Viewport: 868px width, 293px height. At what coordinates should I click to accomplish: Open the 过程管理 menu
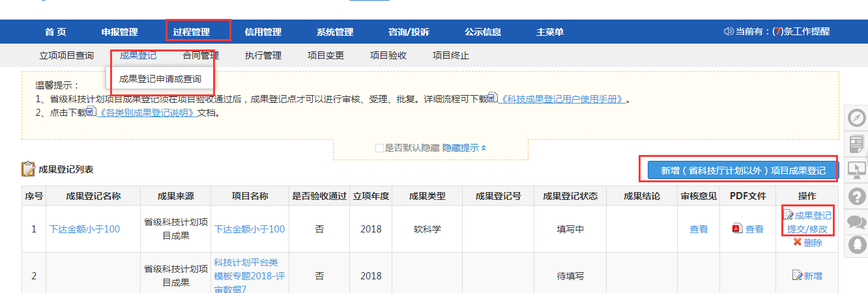tap(192, 32)
